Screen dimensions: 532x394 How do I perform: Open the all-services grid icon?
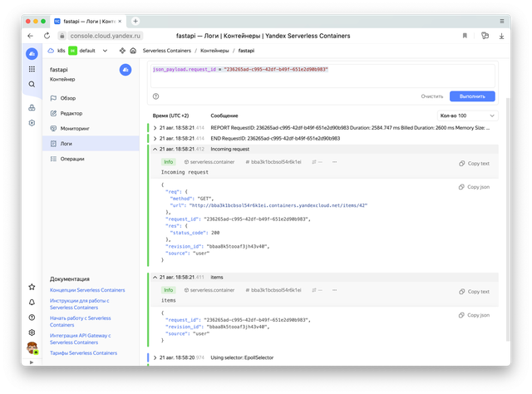pos(32,69)
